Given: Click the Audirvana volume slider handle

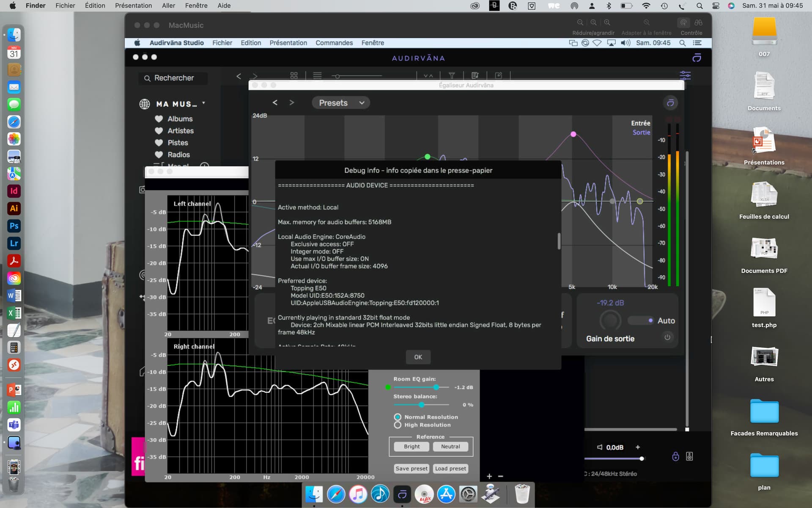Looking at the screenshot, I should tap(642, 458).
